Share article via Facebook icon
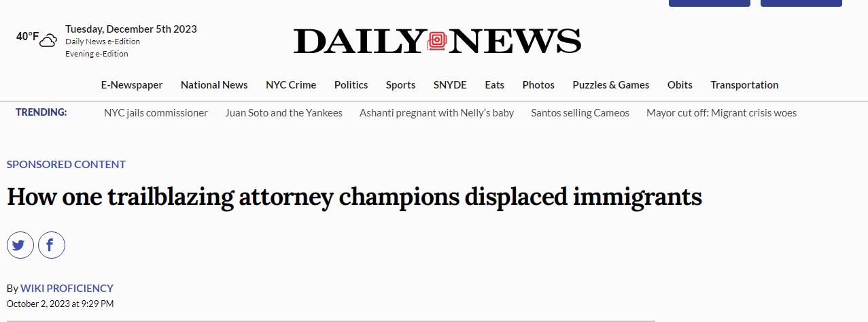Screen dimensions: 868x322 [51, 245]
